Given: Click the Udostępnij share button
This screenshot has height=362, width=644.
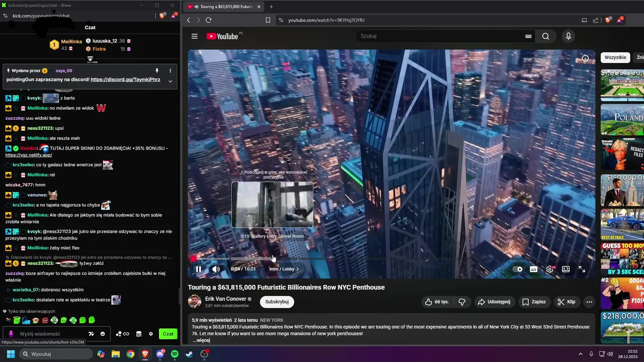Looking at the screenshot, I should pyautogui.click(x=494, y=302).
